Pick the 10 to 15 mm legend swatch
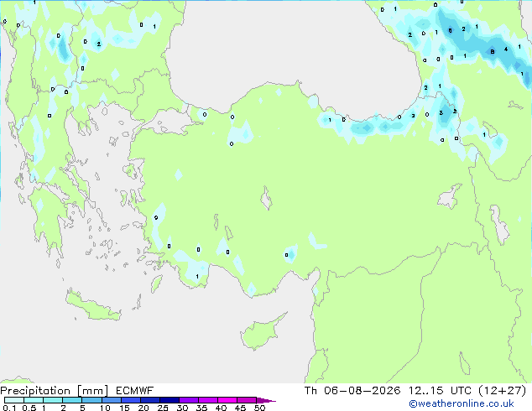The height and width of the screenshot is (411, 532). click(x=111, y=400)
